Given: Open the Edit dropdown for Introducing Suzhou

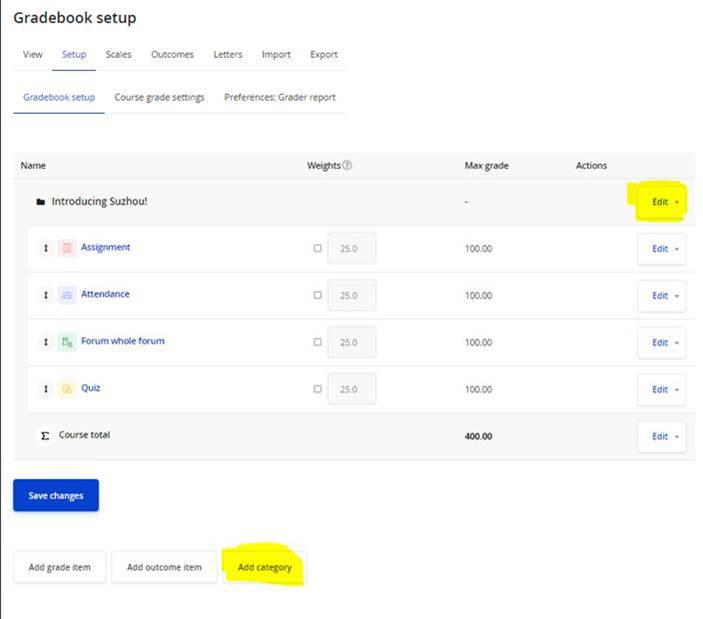Looking at the screenshot, I should pos(665,202).
